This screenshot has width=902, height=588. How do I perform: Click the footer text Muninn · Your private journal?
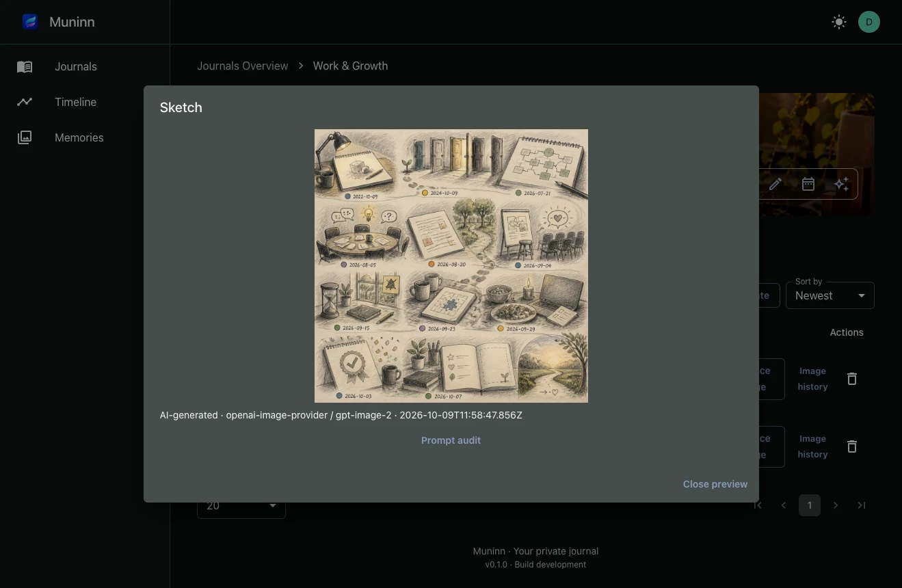coord(535,551)
